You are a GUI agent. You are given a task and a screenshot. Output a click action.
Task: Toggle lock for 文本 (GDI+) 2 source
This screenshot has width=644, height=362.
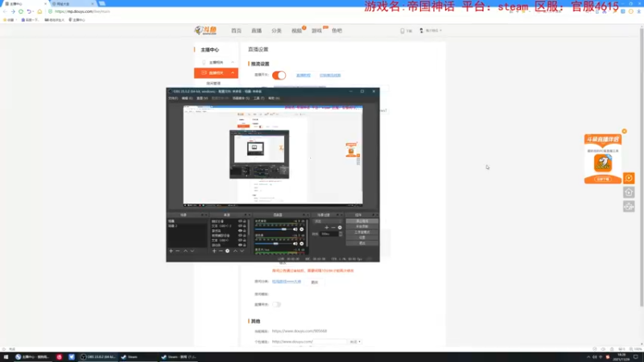pyautogui.click(x=245, y=226)
